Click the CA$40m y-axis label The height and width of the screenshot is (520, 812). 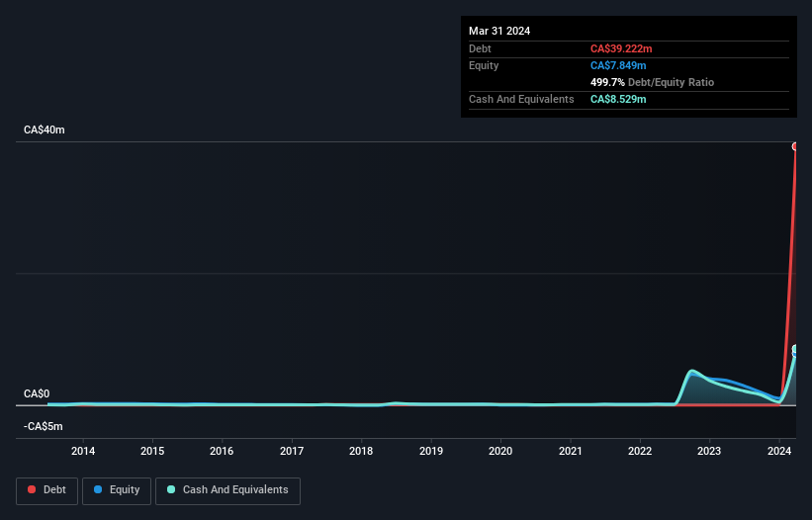(45, 130)
